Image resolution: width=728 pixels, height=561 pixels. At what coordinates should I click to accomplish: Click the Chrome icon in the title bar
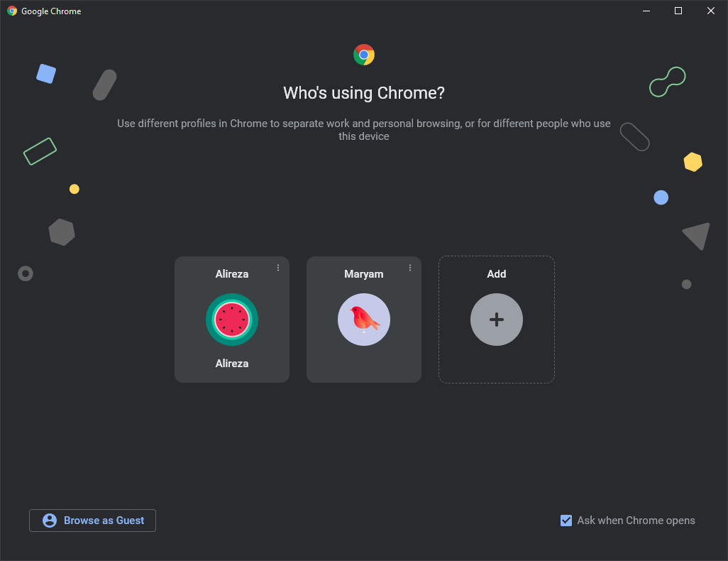tap(11, 11)
